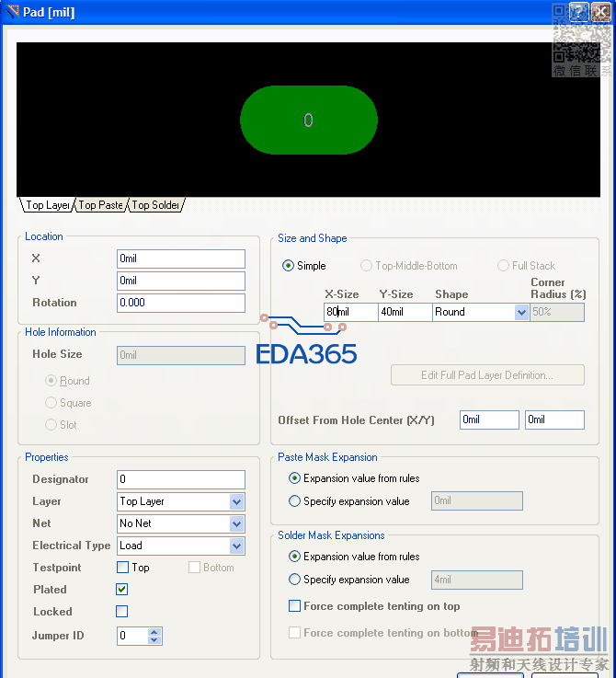Click the Hole Size field
Viewport: 616px width, 678px height.
(181, 355)
